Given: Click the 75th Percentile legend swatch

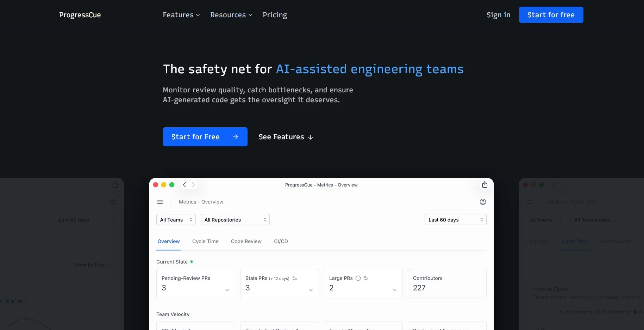Looking at the screenshot, I should (598, 312).
